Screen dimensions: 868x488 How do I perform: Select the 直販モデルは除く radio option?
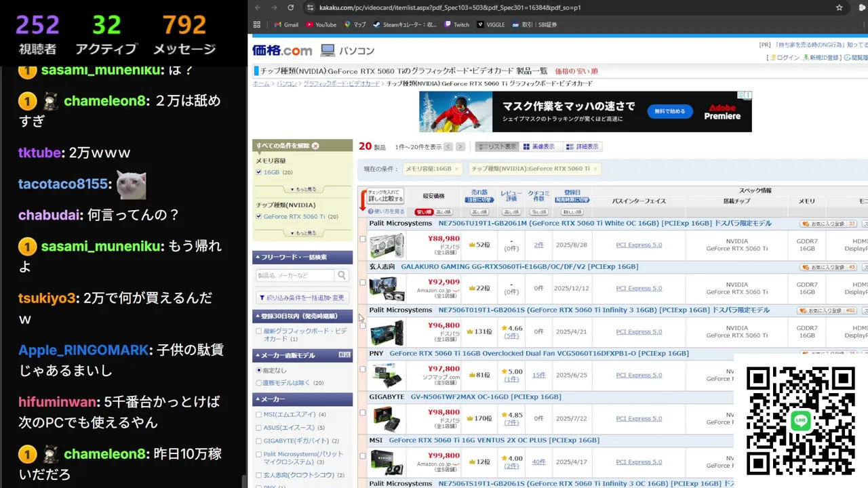(259, 383)
